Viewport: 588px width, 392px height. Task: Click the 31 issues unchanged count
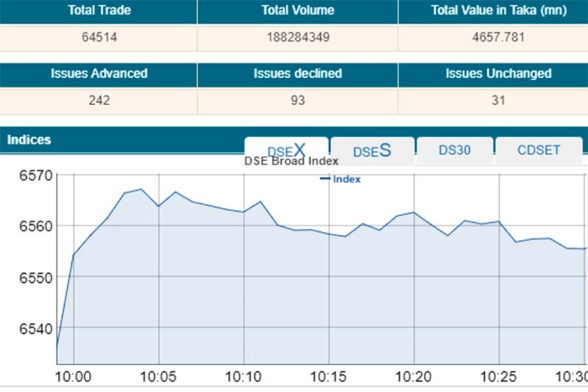point(498,101)
